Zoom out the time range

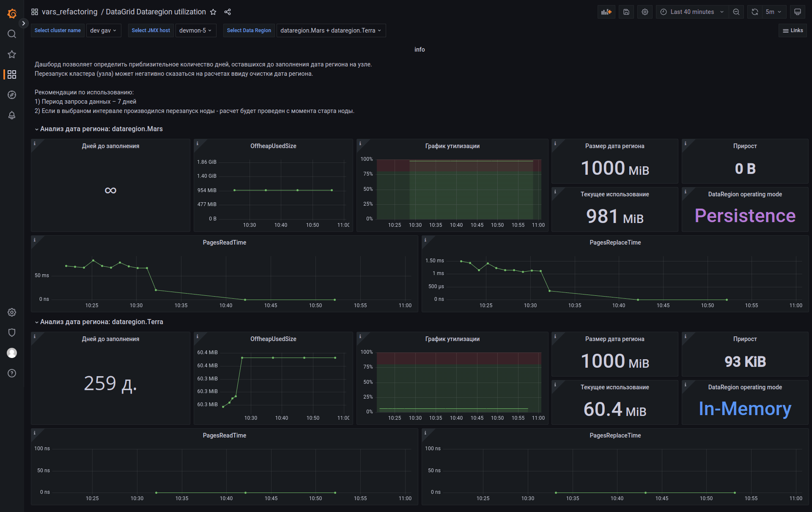(x=736, y=12)
